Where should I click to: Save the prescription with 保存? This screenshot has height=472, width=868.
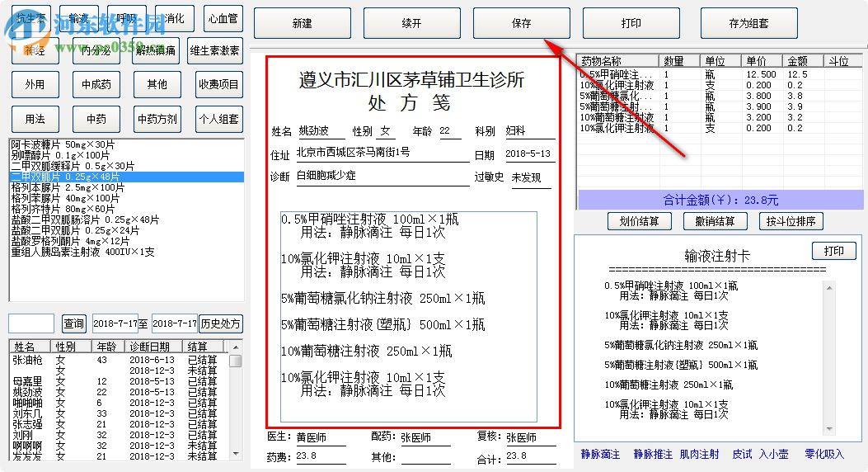[522, 23]
